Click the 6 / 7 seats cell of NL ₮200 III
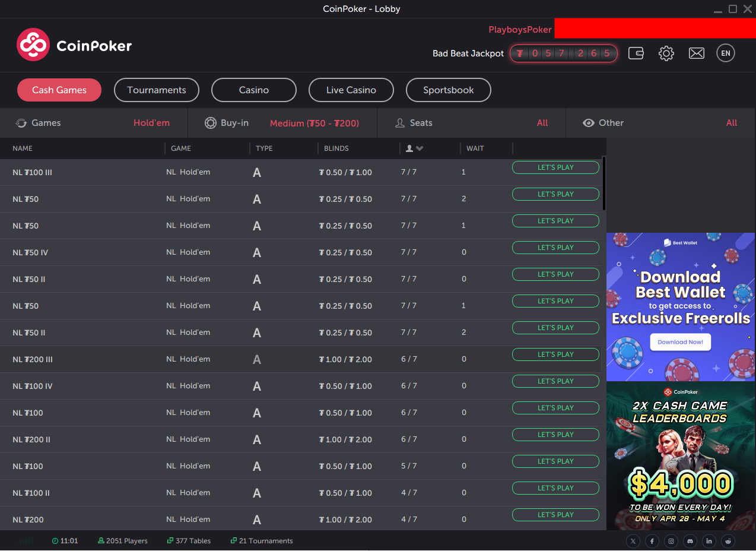Image resolution: width=756 pixels, height=551 pixels. pyautogui.click(x=409, y=359)
